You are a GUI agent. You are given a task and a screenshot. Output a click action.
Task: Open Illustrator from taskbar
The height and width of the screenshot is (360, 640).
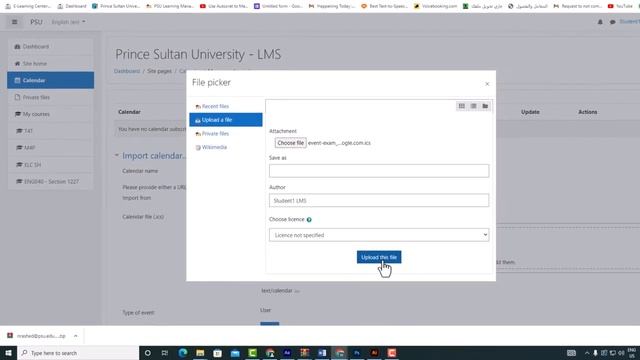[x=374, y=353]
